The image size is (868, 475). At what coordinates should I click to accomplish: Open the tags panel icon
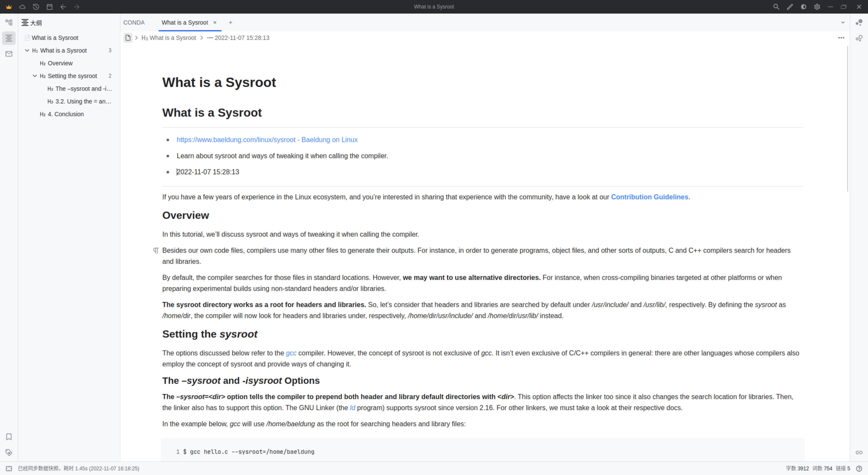[x=9, y=452]
